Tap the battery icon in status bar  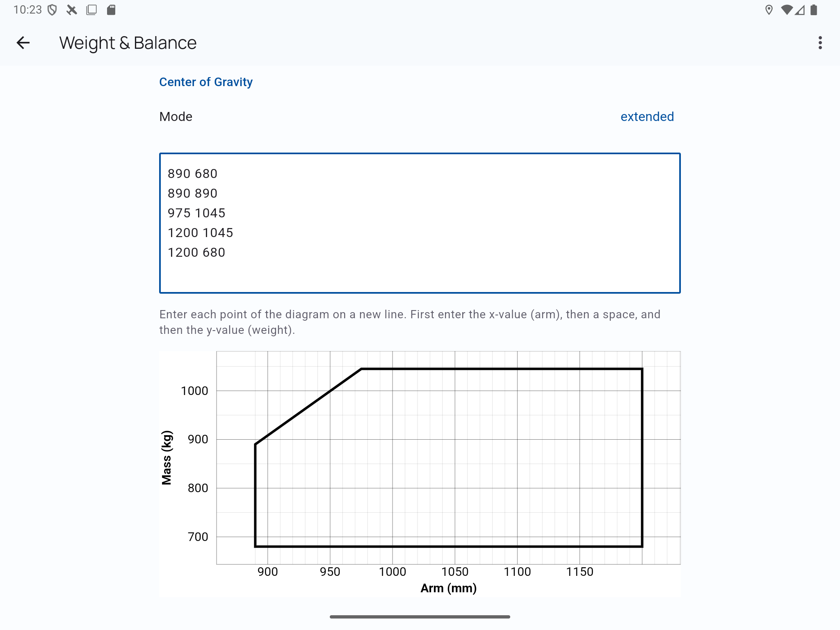point(814,10)
